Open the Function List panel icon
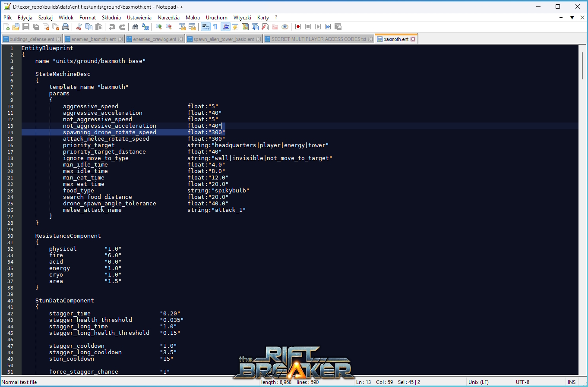This screenshot has height=387, width=588. (265, 27)
